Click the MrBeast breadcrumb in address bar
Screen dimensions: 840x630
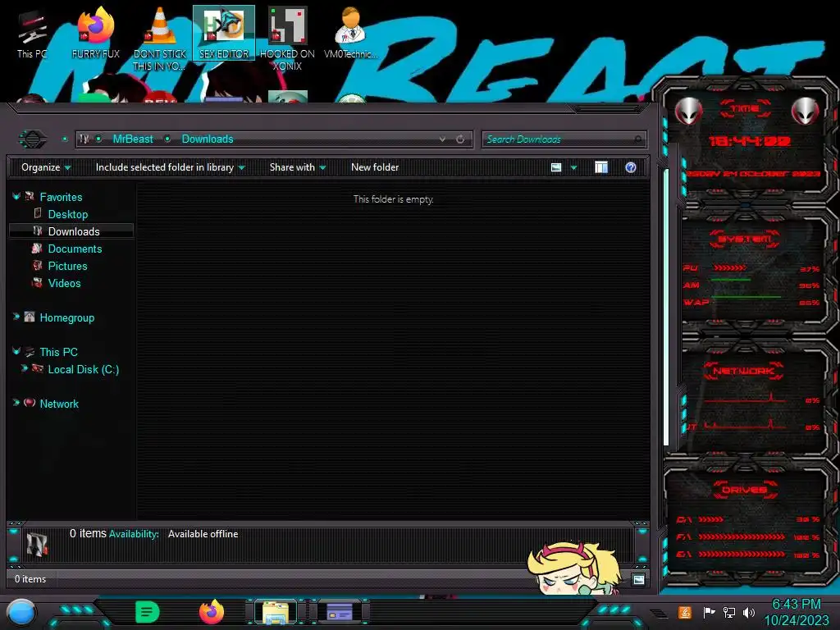(x=132, y=139)
